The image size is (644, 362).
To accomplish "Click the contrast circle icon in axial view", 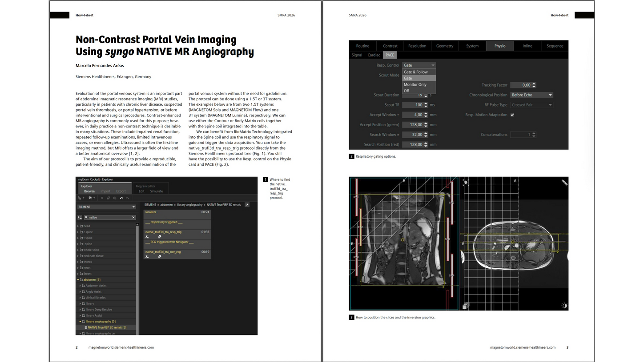I will pos(564,306).
